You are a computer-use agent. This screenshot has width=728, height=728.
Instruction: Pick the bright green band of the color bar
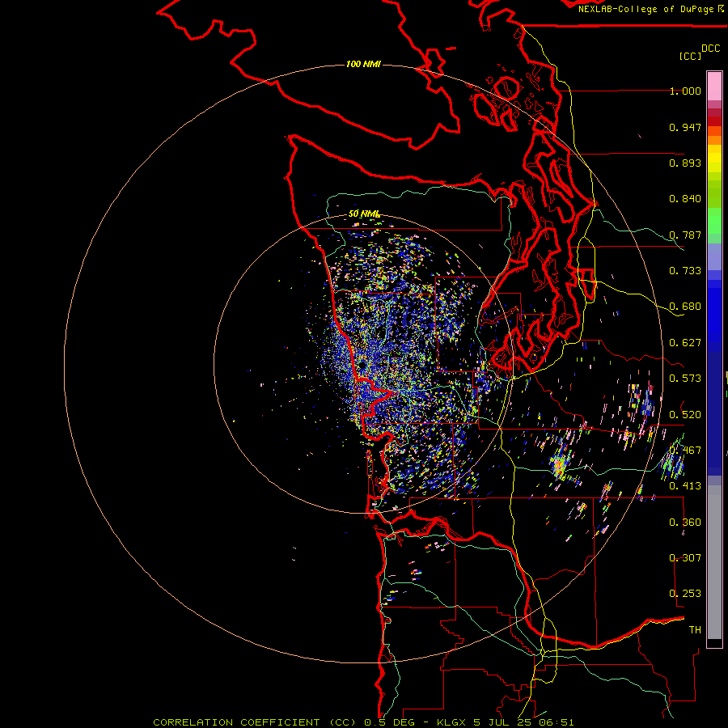click(x=714, y=222)
